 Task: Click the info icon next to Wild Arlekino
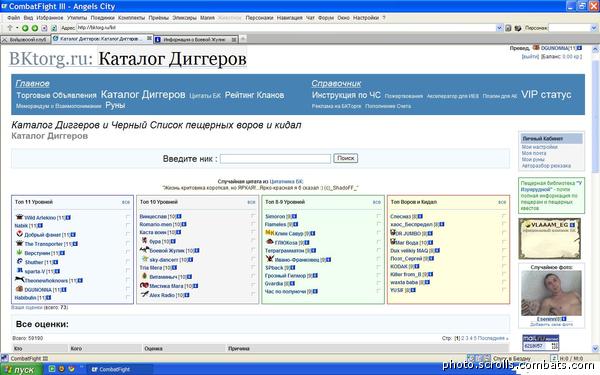click(68, 217)
